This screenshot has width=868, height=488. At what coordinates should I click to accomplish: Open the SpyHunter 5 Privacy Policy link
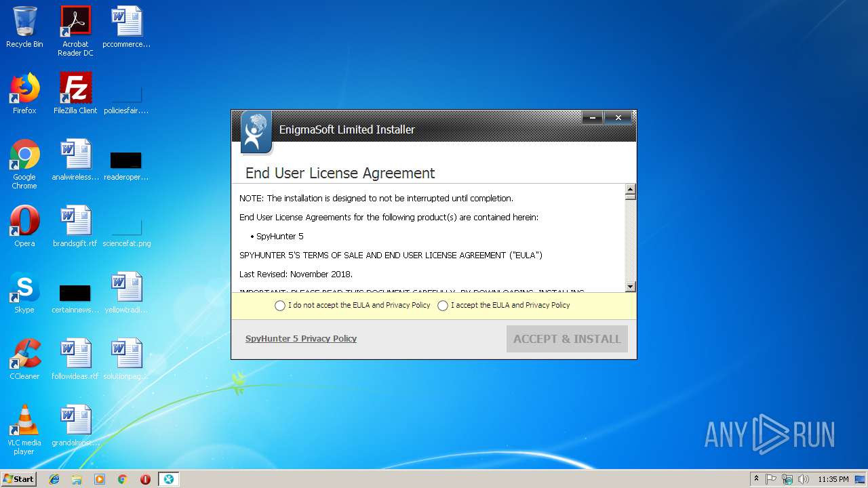pos(301,339)
